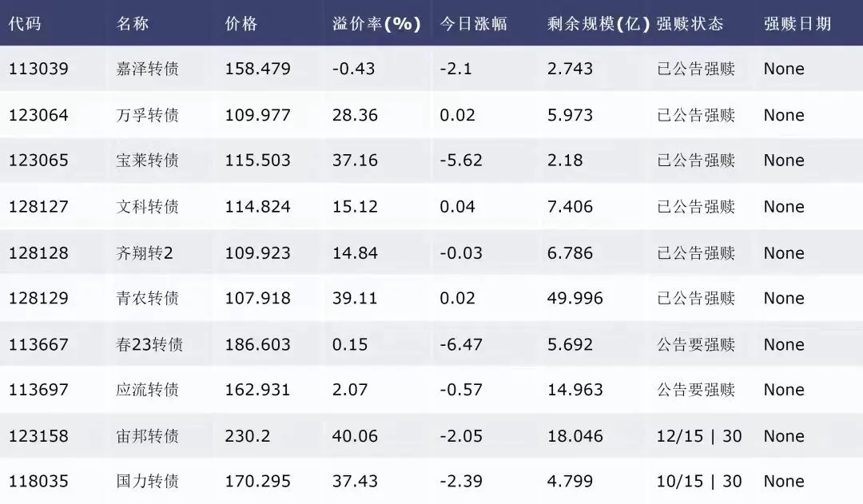Open 齐翔转2 bond entry
This screenshot has width=863, height=504.
point(145,253)
